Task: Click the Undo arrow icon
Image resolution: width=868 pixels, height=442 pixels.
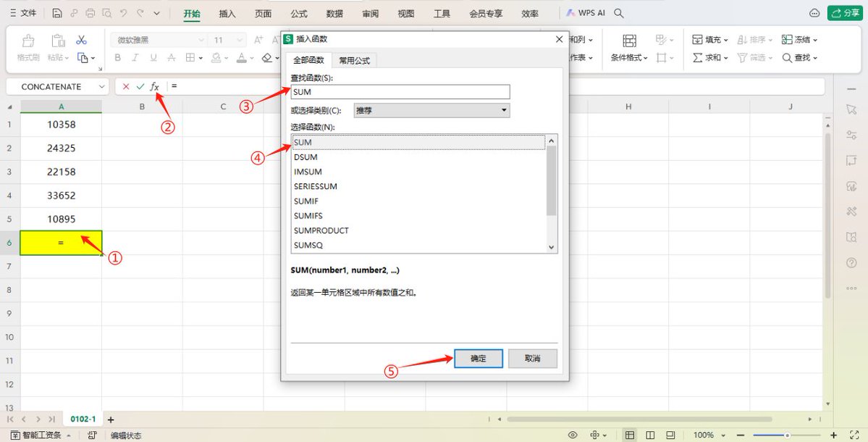Action: [x=124, y=13]
